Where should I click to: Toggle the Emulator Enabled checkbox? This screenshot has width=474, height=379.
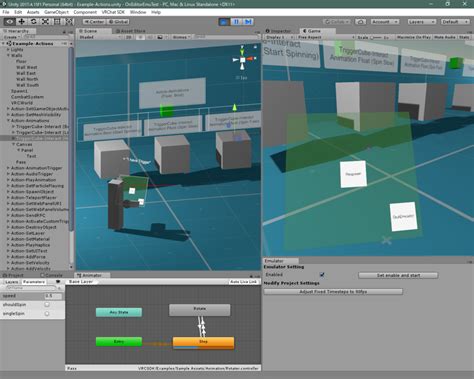click(322, 275)
